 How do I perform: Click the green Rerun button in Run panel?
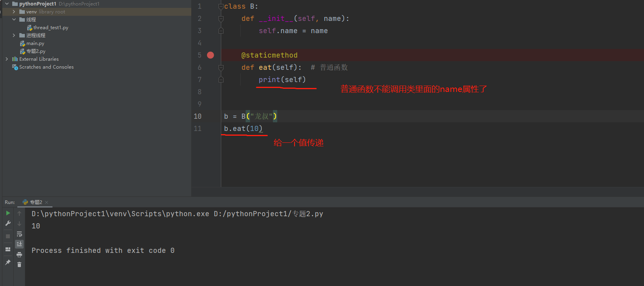click(8, 213)
